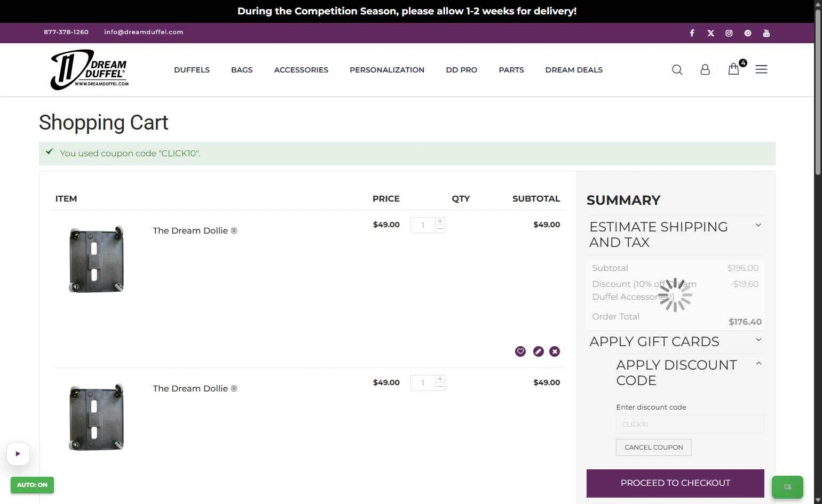The width and height of the screenshot is (822, 504).
Task: Open the hamburger menu icon
Action: [x=762, y=69]
